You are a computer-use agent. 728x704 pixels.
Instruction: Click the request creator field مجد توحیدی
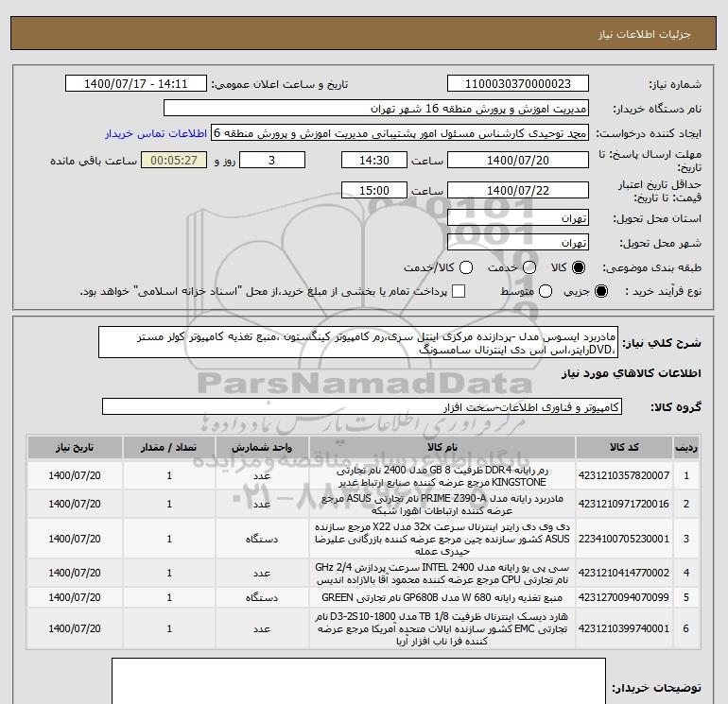click(400, 133)
